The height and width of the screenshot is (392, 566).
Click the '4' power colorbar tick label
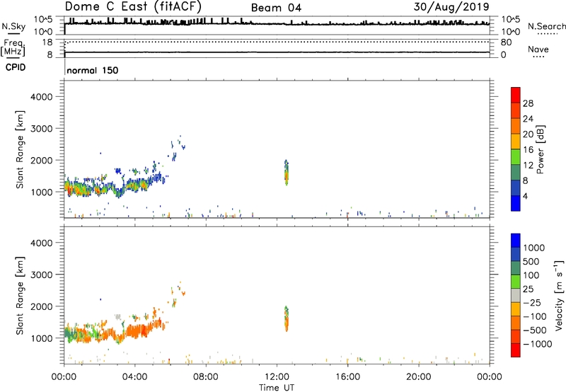(525, 196)
